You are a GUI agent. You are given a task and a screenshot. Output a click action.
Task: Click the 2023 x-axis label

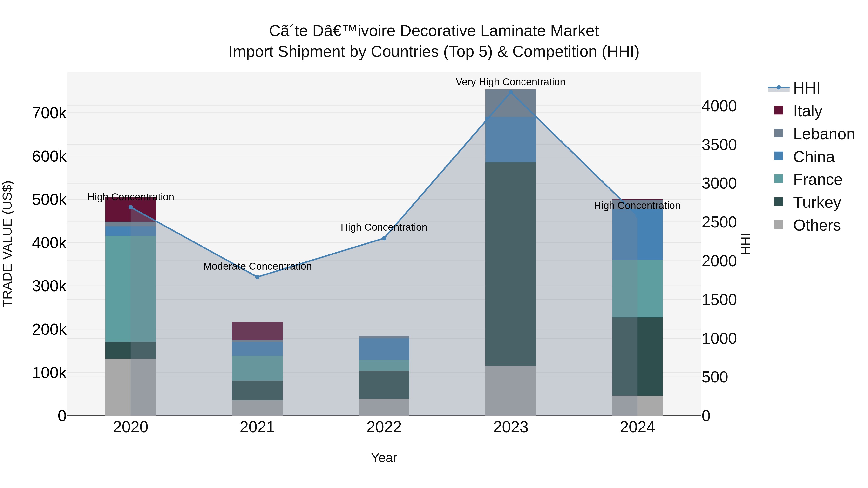point(510,427)
